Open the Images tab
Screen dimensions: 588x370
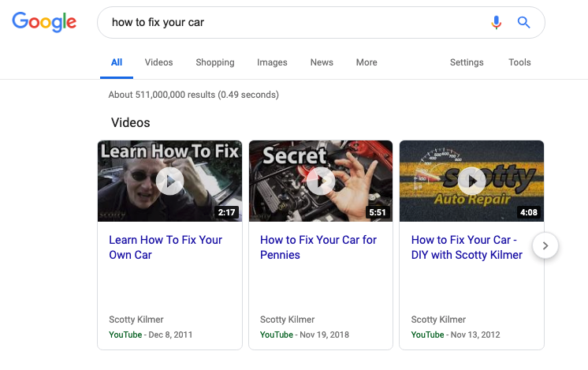[x=272, y=62]
